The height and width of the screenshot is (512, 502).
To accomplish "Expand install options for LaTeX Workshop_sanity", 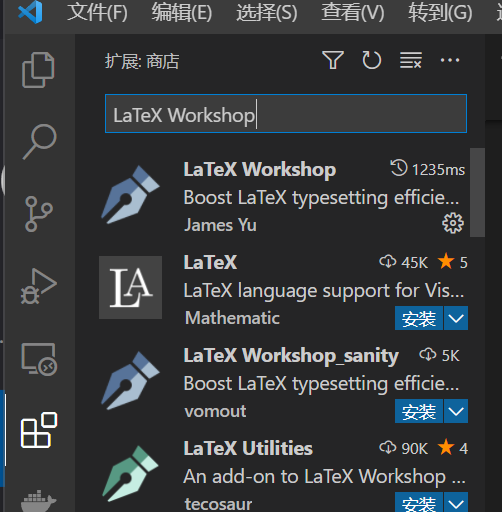I will 456,411.
